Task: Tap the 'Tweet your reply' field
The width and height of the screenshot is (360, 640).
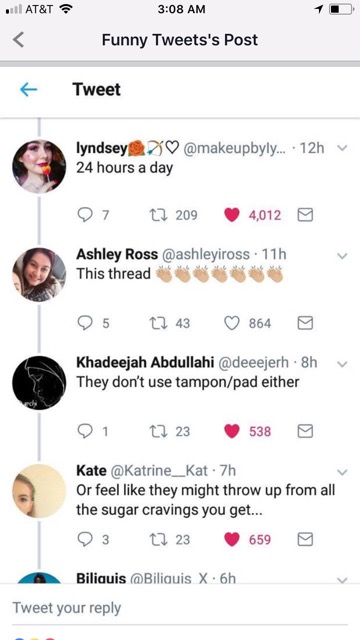Action: 180,608
